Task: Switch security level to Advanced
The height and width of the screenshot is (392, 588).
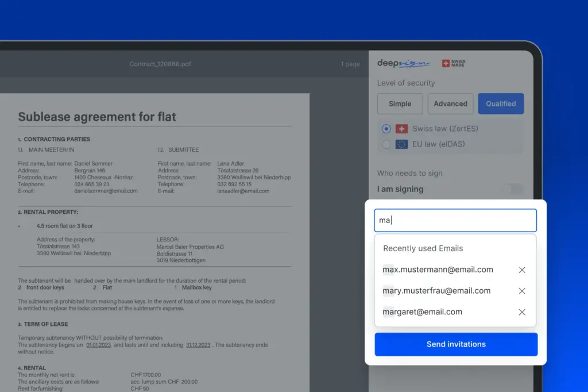Action: pos(450,104)
